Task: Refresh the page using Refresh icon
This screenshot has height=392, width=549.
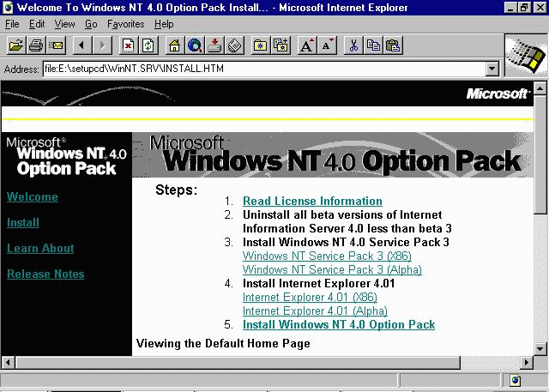Action: [x=148, y=45]
